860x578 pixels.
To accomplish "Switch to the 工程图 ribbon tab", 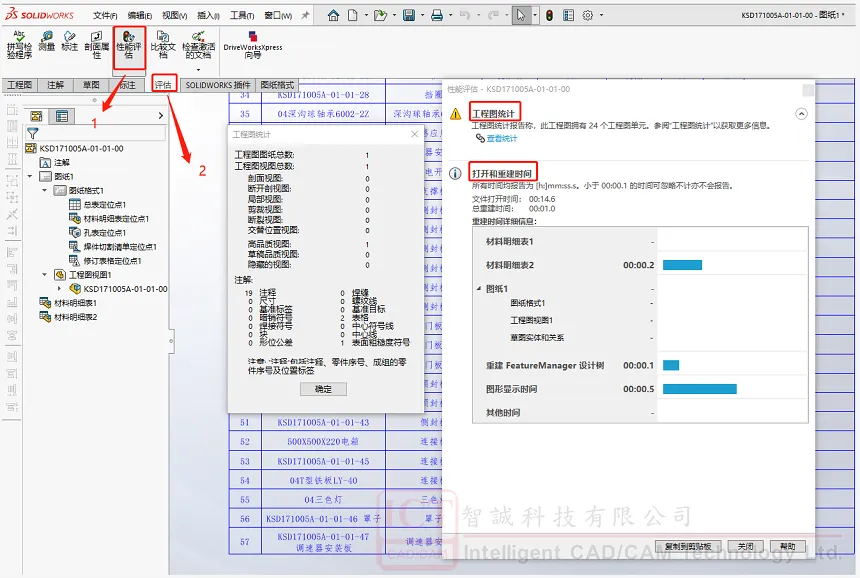I will tap(20, 85).
